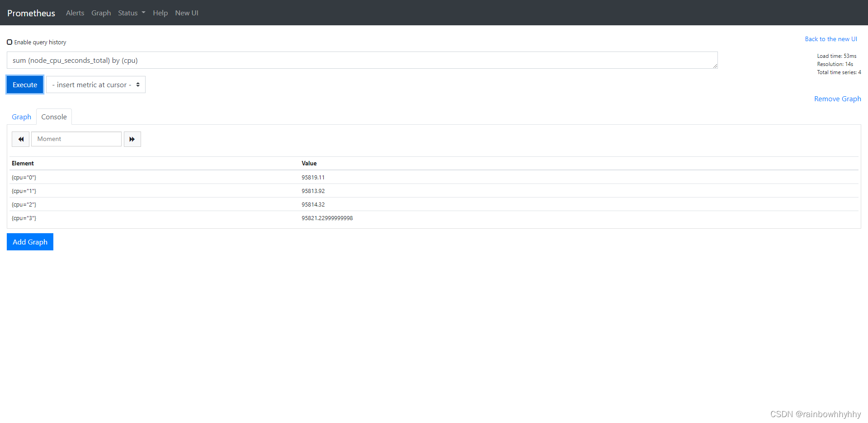Open the insert metric at cursor dropdown

click(96, 85)
